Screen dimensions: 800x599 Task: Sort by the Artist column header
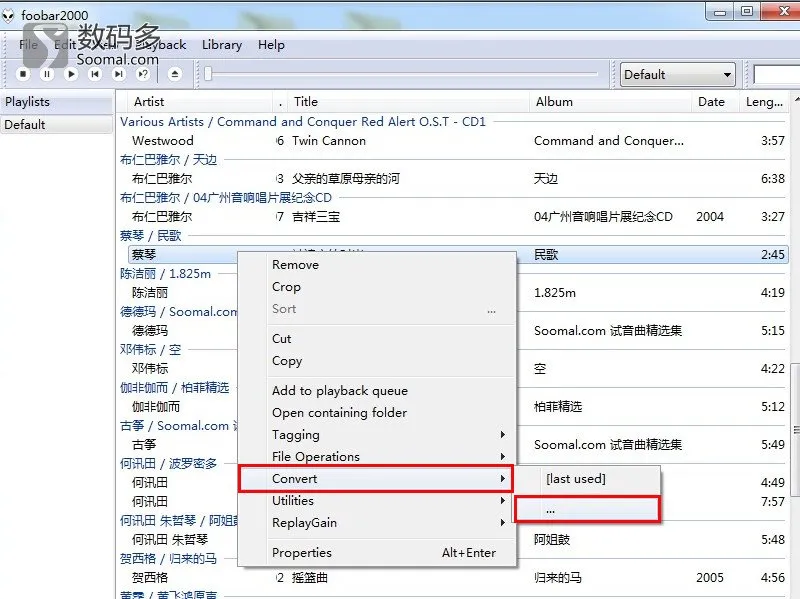pos(149,102)
